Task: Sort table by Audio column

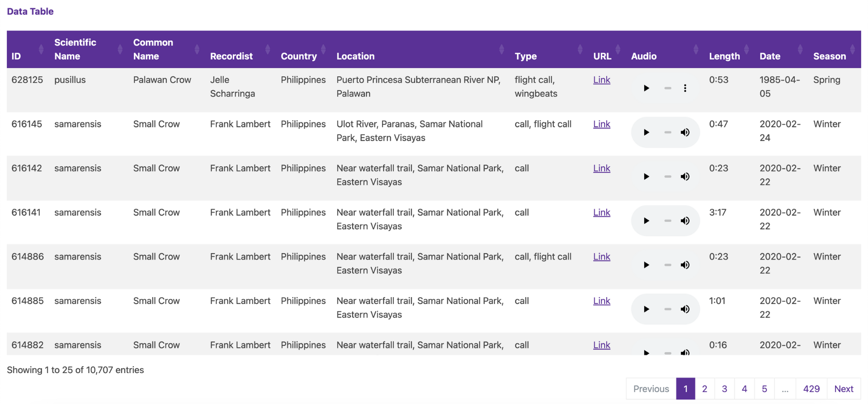Action: point(665,49)
